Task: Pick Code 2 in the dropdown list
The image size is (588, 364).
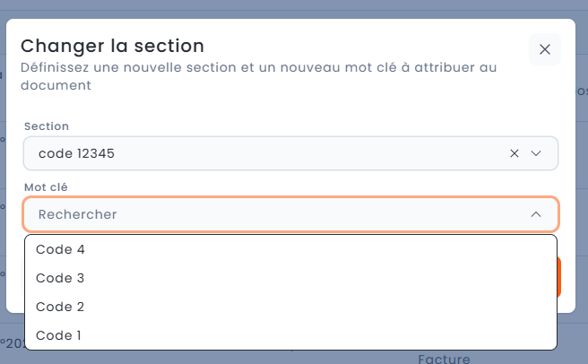Action: 60,307
